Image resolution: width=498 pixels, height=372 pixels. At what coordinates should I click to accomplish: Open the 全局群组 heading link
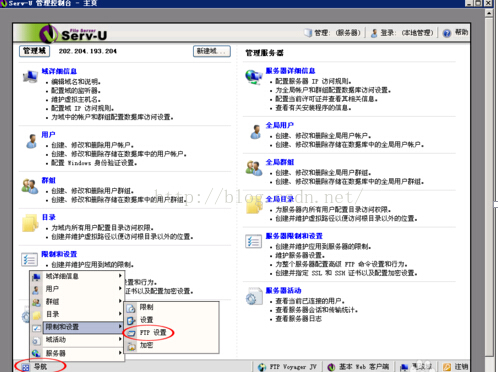[280, 162]
